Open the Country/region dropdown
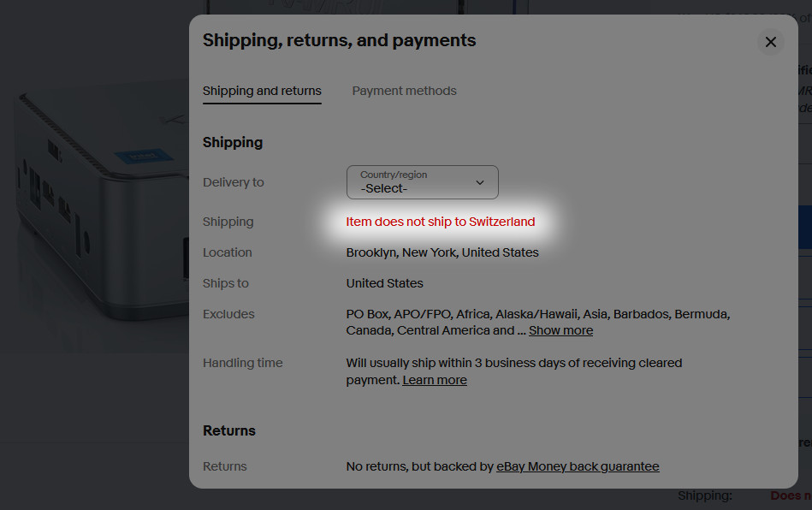 422,182
